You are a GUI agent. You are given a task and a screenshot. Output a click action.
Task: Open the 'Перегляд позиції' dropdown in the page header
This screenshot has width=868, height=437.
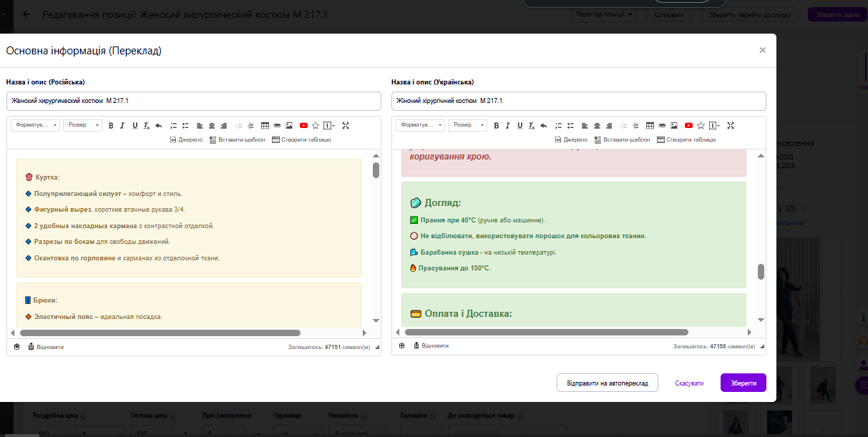click(605, 14)
